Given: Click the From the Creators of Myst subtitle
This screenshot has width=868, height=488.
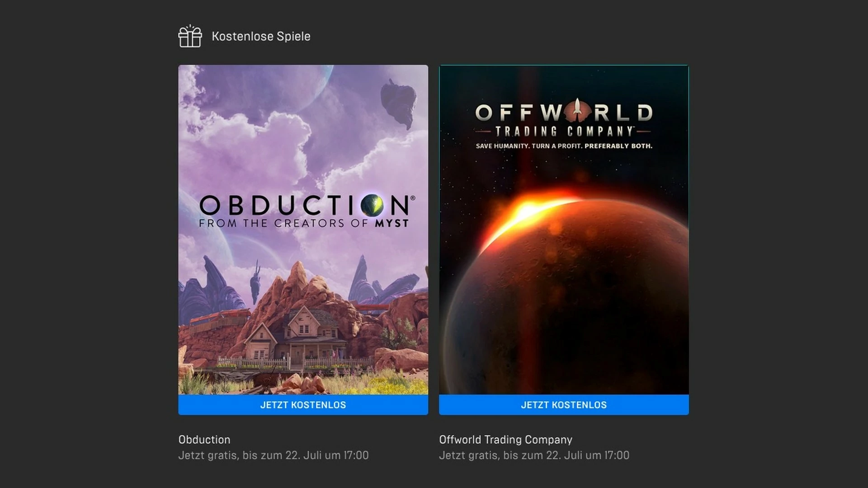Looking at the screenshot, I should (304, 223).
